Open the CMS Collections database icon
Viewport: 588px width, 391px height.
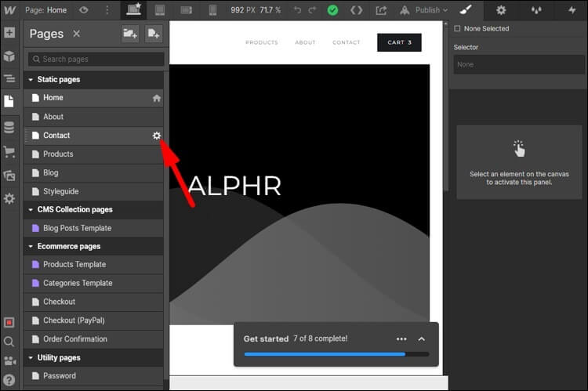point(9,128)
